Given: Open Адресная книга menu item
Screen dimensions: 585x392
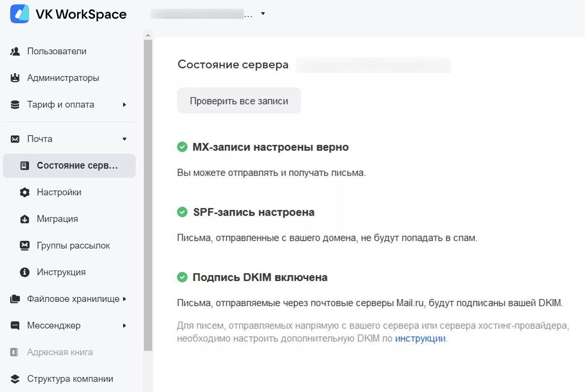Looking at the screenshot, I should click(x=69, y=352).
